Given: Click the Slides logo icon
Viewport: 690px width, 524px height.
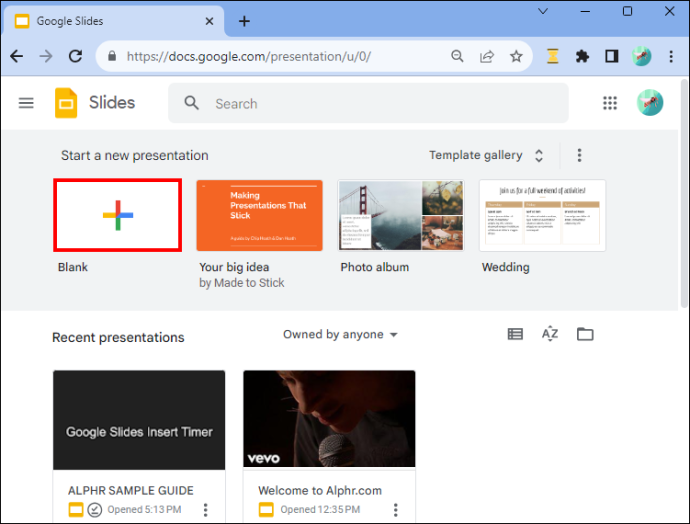Looking at the screenshot, I should tap(66, 103).
